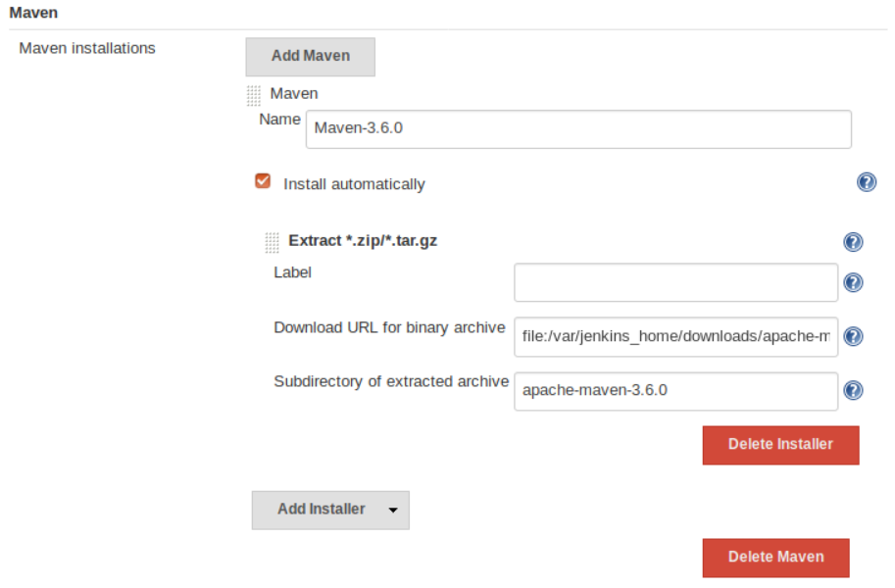View help for Subdirectory of extracted archive
The height and width of the screenshot is (588, 895).
point(852,390)
